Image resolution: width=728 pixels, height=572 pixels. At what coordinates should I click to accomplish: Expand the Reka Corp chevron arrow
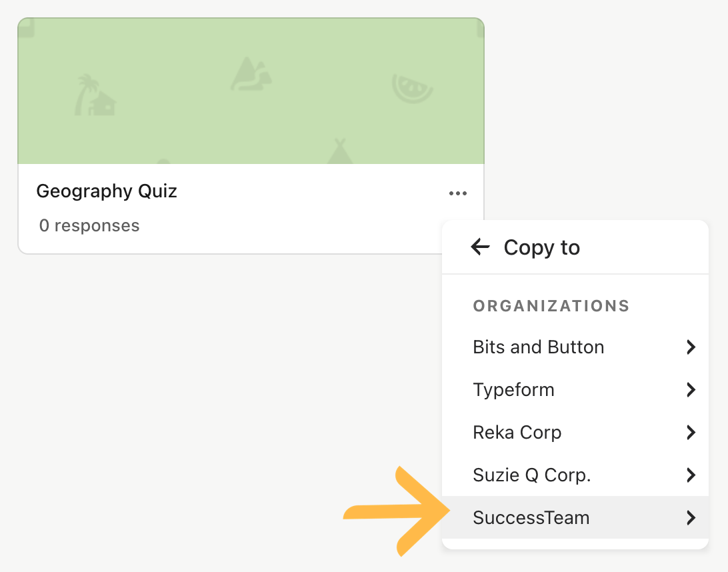[x=691, y=432]
